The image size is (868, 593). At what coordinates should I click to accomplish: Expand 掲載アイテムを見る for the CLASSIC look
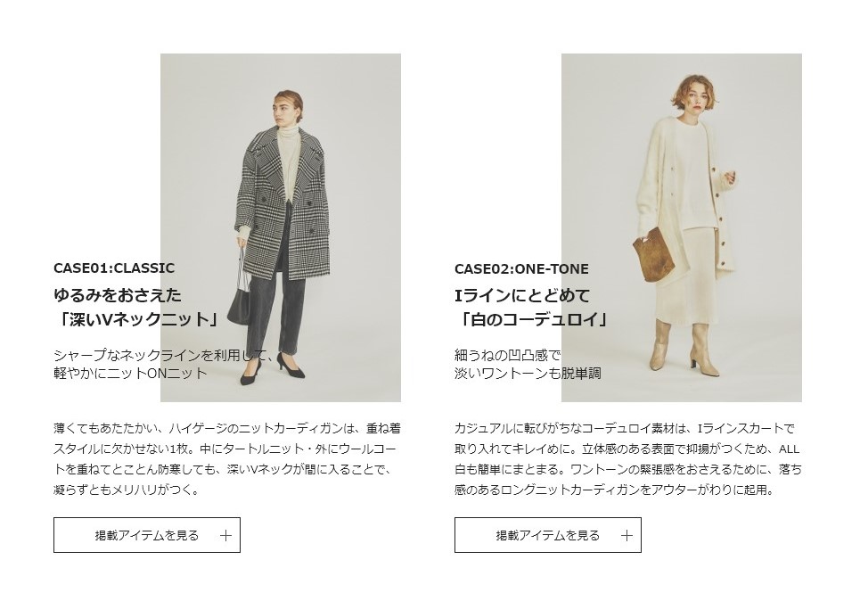(147, 535)
